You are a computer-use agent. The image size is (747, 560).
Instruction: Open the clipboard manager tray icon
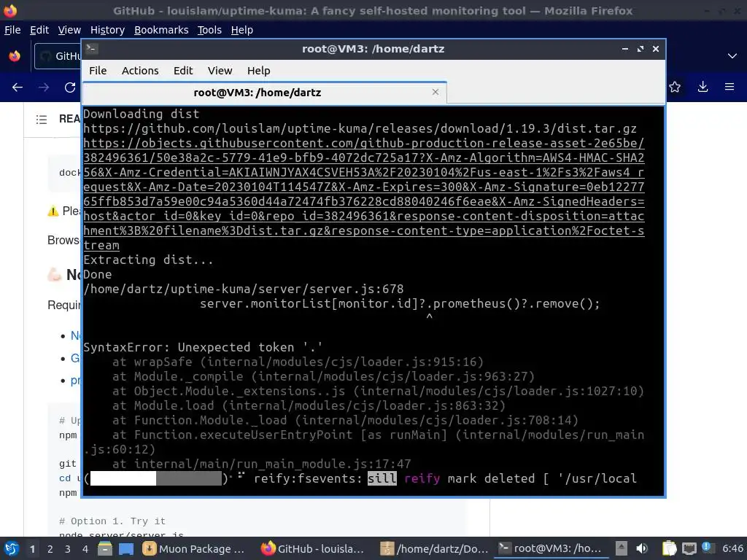669,548
